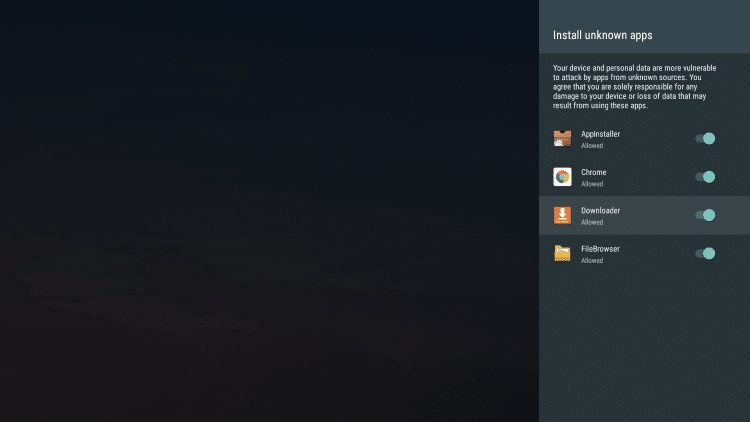The width and height of the screenshot is (750, 422).
Task: Click the Chrome browser icon
Action: point(563,177)
